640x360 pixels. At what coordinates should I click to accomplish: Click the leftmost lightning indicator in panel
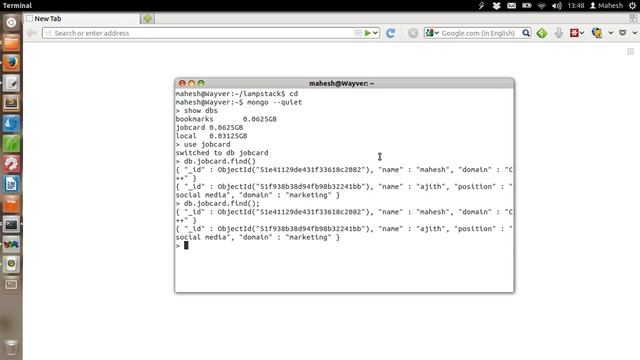point(482,6)
